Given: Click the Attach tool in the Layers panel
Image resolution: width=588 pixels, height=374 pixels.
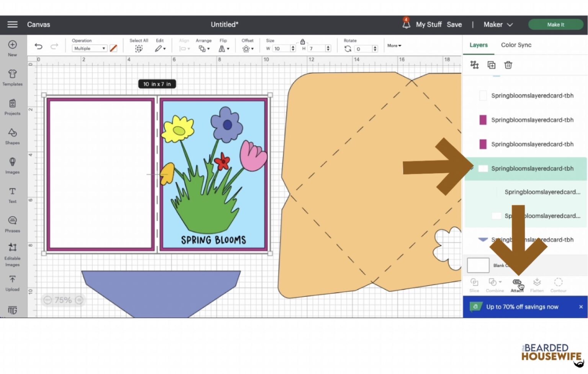Looking at the screenshot, I should click(516, 285).
